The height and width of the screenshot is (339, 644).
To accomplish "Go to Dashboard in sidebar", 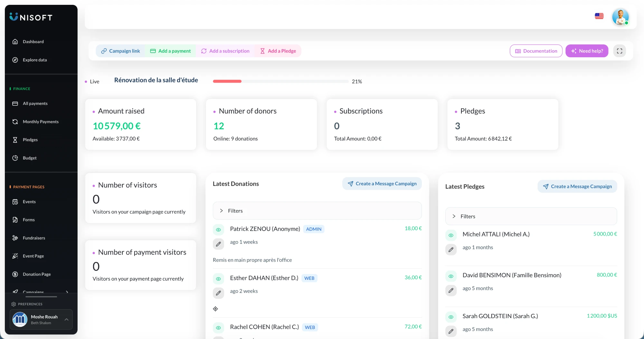I will (x=33, y=41).
